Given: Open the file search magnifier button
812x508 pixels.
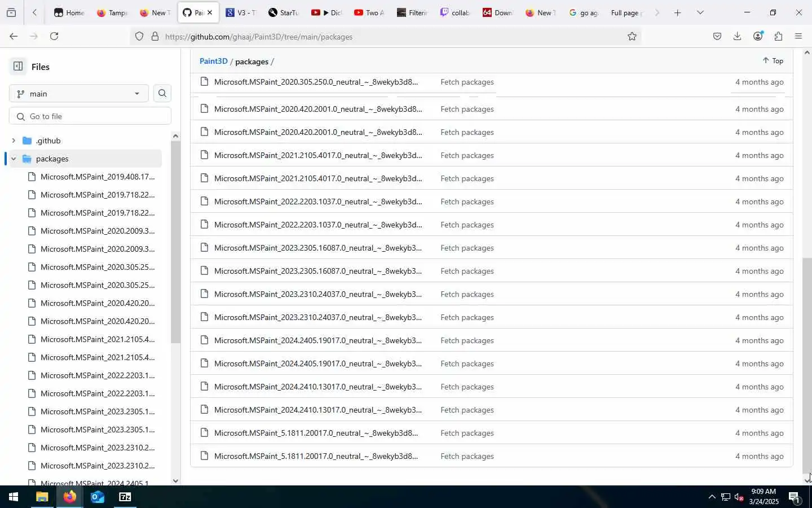Looking at the screenshot, I should [162, 94].
